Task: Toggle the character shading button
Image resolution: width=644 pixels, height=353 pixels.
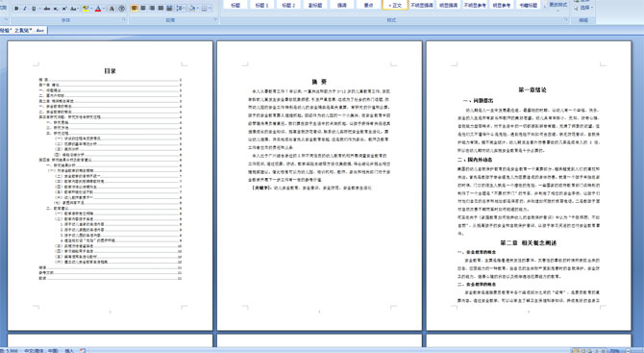Action: point(111,9)
